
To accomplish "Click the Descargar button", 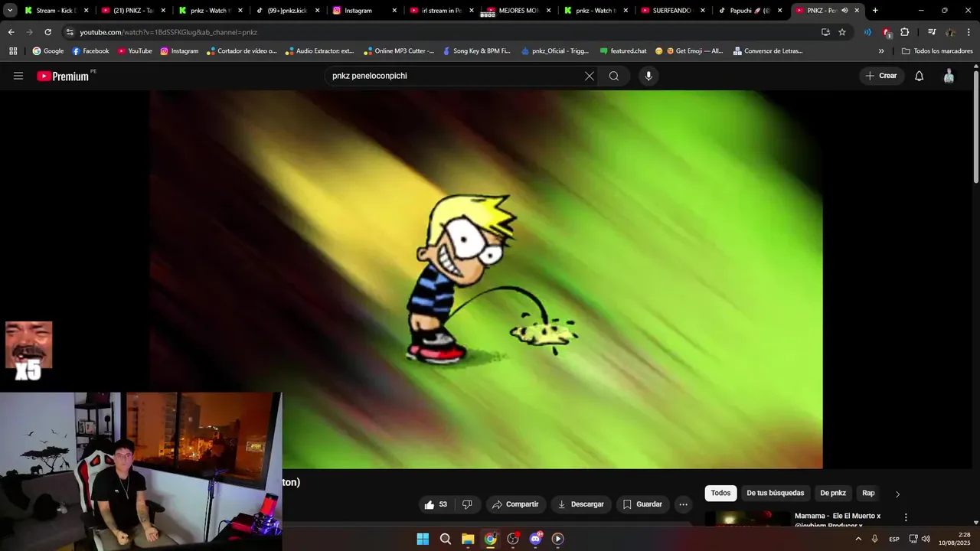I will (x=580, y=504).
